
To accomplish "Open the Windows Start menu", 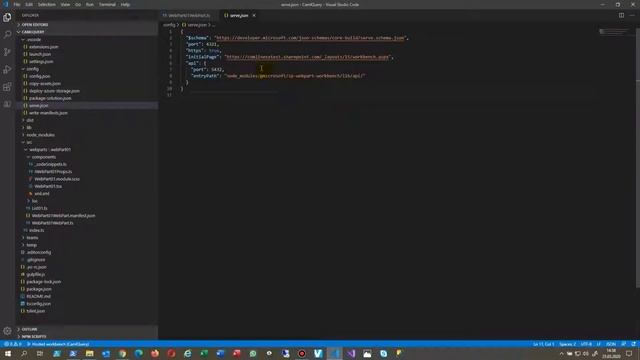I will tap(7, 353).
